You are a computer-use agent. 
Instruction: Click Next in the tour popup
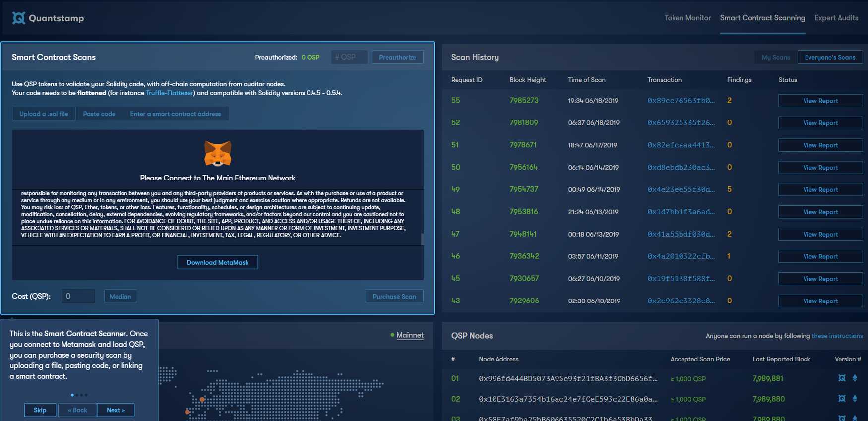(x=116, y=410)
